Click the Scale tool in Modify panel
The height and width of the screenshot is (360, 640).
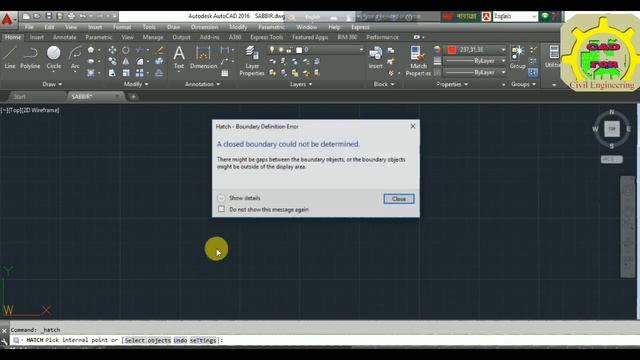pos(126,73)
